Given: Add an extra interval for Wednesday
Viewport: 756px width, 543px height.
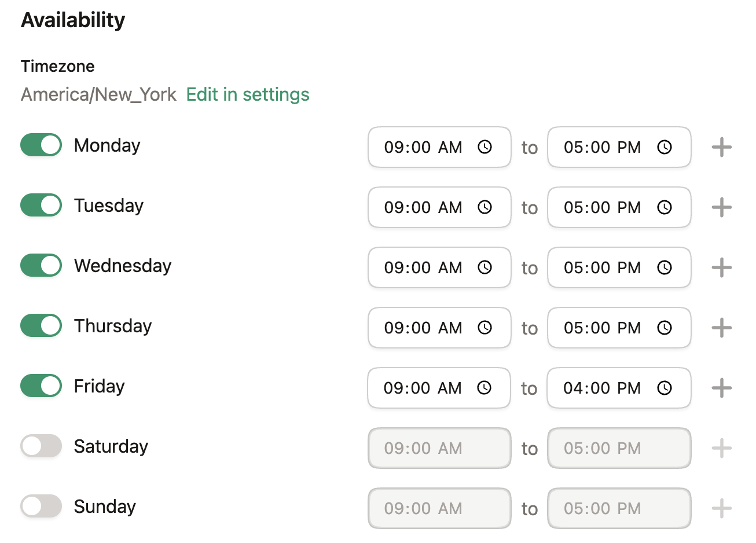Looking at the screenshot, I should coord(721,267).
